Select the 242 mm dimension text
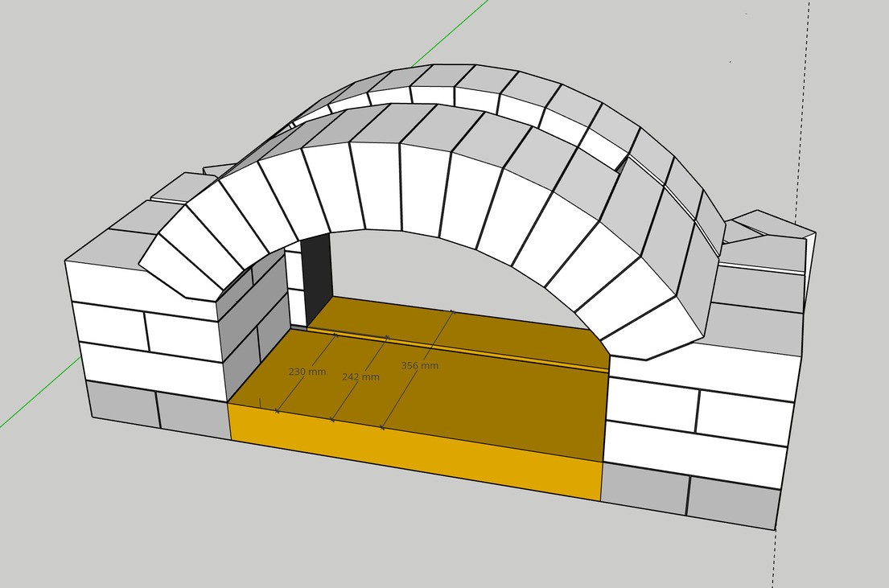Screen dimensions: 889x588 pos(360,376)
